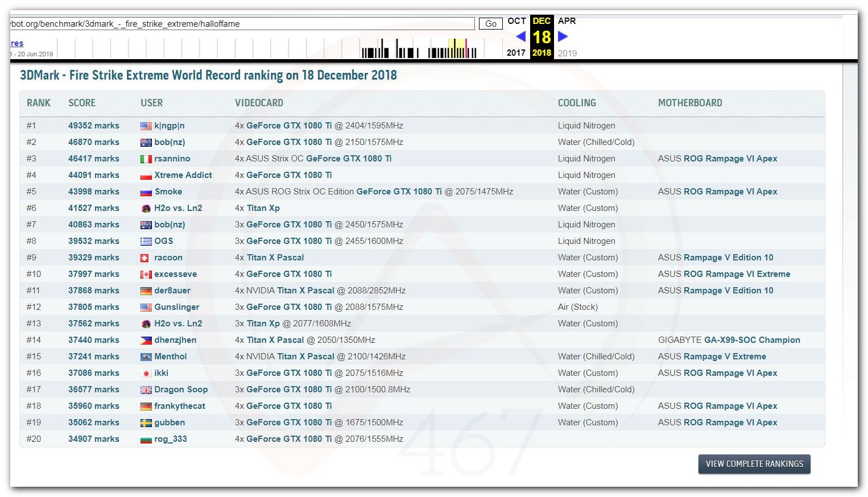Open the rog_333 user link
This screenshot has width=868, height=497.
[171, 439]
